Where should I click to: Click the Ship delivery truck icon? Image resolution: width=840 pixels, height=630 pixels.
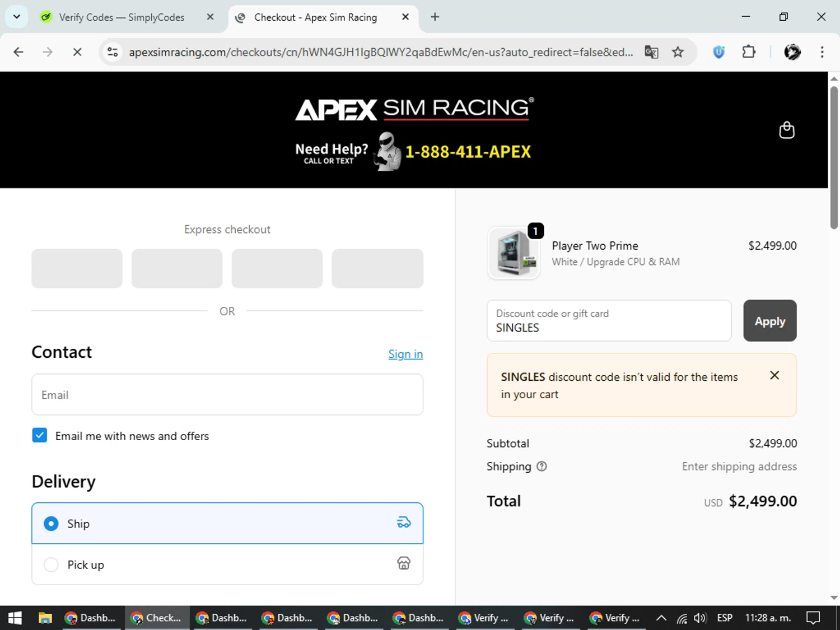[x=404, y=523]
